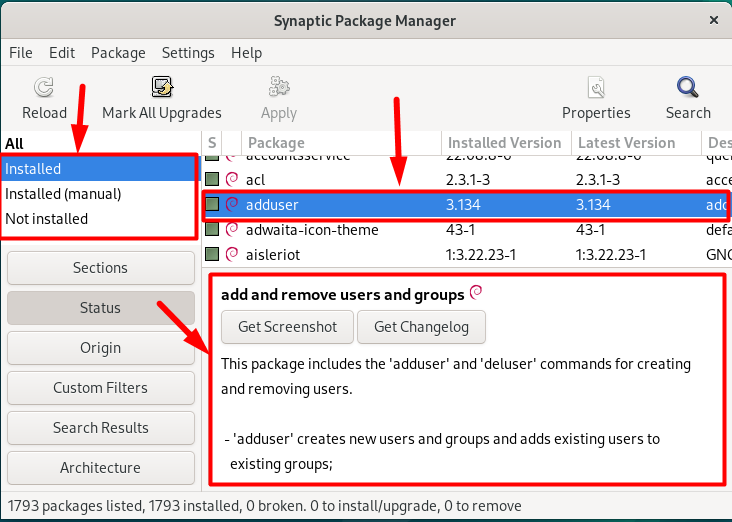
Task: Open the Settings menu
Action: pos(188,53)
